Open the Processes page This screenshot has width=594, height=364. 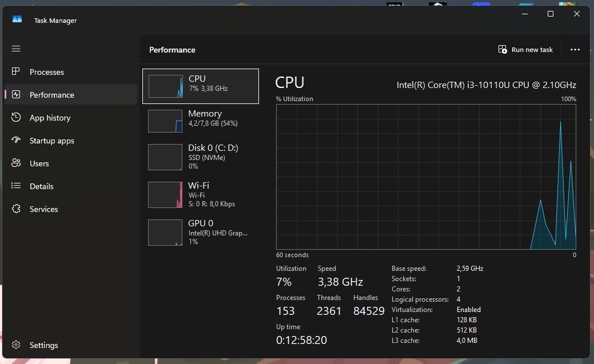(x=71, y=72)
